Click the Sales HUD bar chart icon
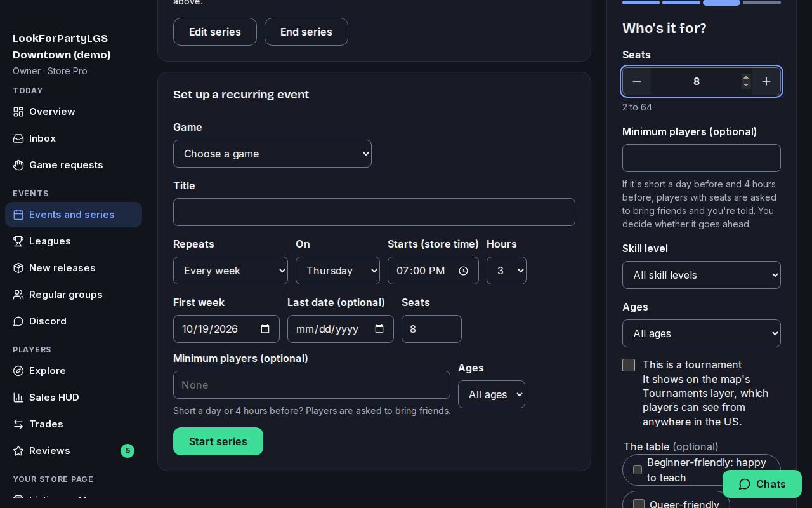Image resolution: width=812 pixels, height=508 pixels. (x=18, y=398)
